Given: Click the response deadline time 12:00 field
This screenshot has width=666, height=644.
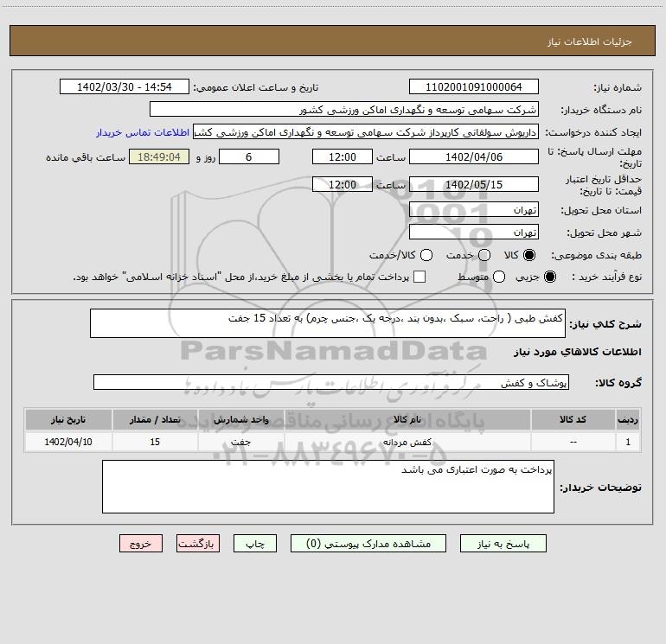Looking at the screenshot, I should pyautogui.click(x=343, y=156).
